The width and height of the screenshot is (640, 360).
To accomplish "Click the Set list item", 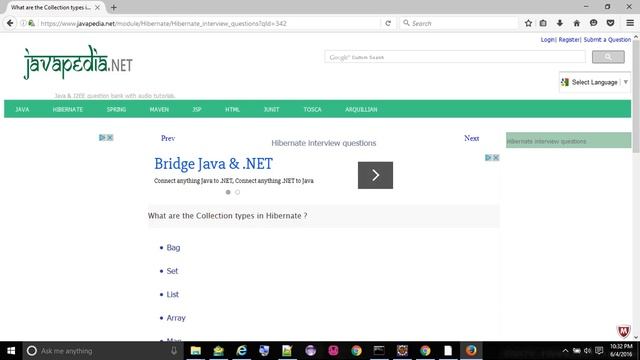I will click(x=172, y=271).
